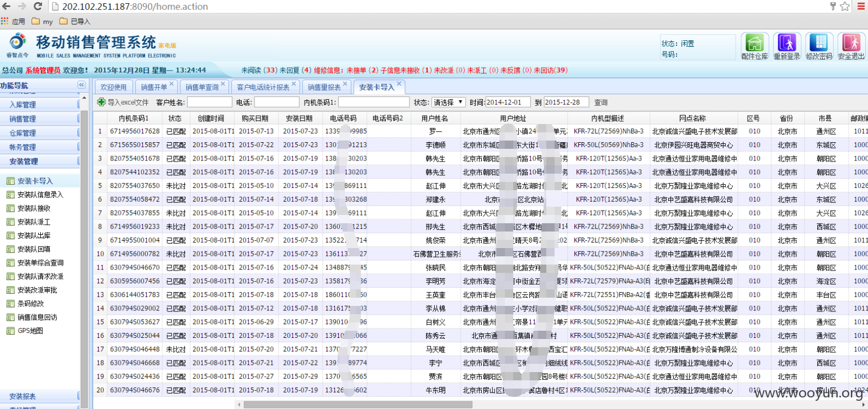Screen dimensions: 868x409
Task: Close the 销售量报表 tab
Action: pos(345,84)
